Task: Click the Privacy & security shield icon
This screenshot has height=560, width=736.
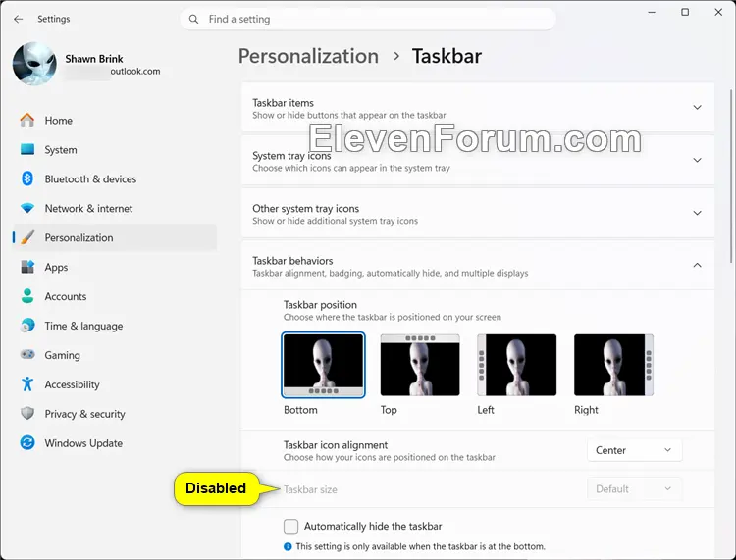Action: tap(27, 413)
